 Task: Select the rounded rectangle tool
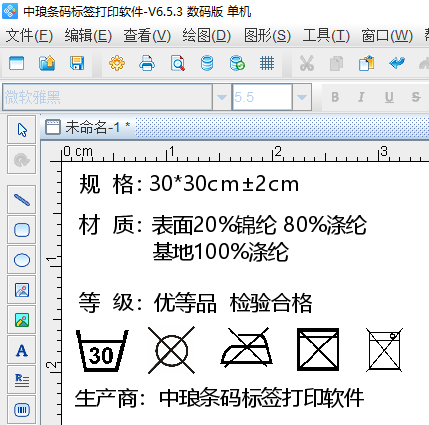point(22,230)
